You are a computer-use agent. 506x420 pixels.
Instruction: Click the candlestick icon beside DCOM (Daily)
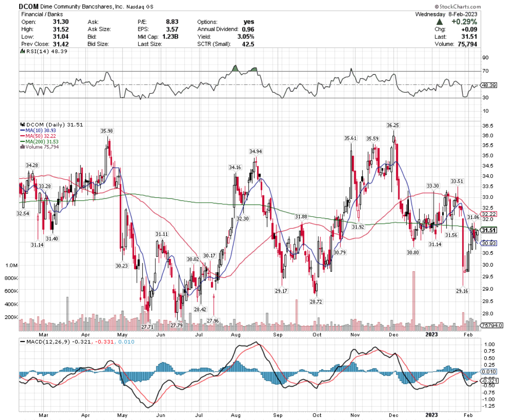pos(22,125)
